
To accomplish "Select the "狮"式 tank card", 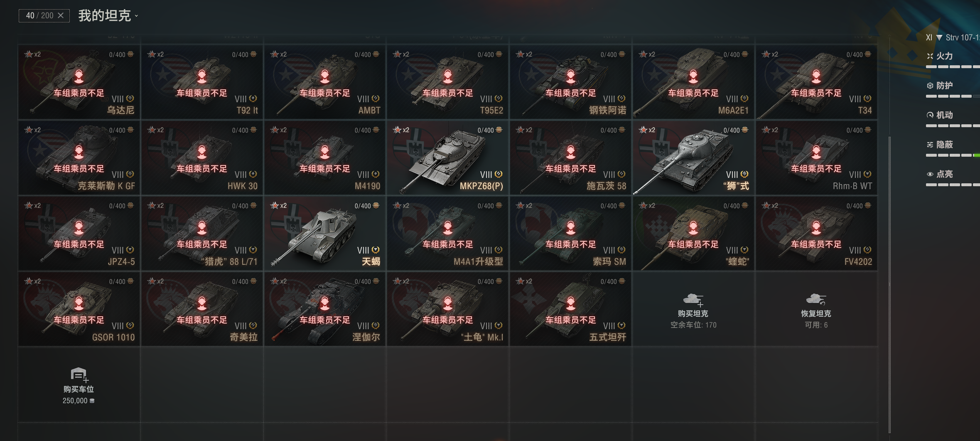I will point(693,158).
